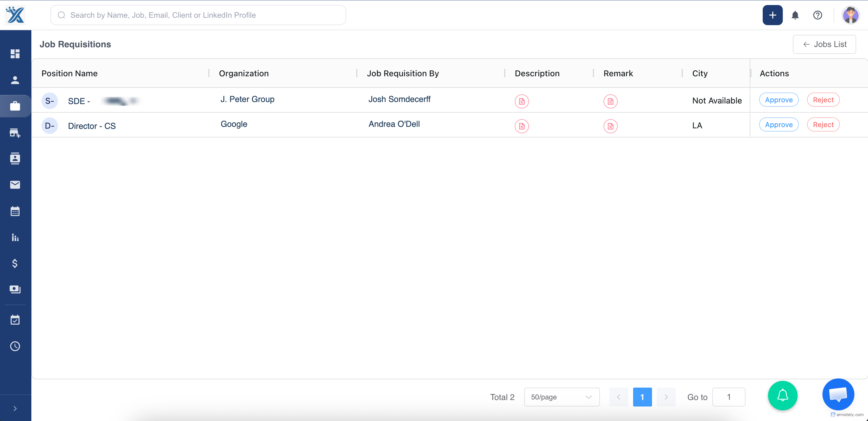Click the Director - CS position name
868x421 pixels.
[x=92, y=126]
